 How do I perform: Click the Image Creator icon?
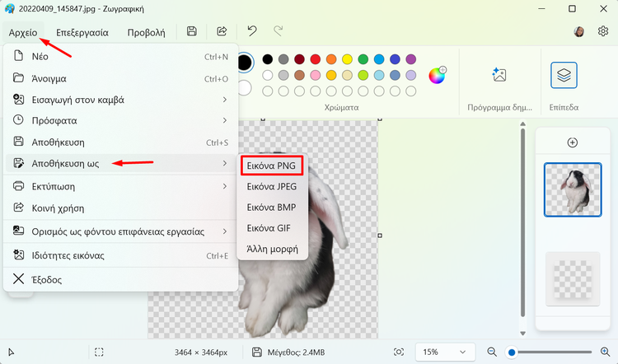click(x=499, y=74)
